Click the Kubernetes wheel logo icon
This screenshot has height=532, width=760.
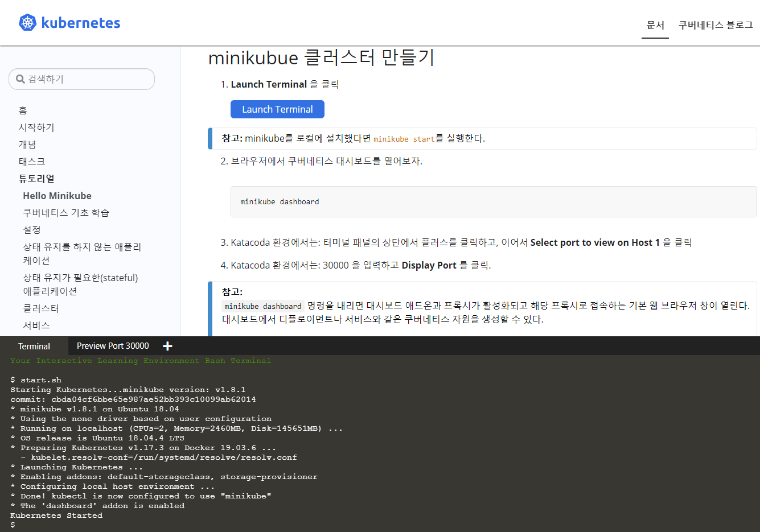click(x=27, y=22)
